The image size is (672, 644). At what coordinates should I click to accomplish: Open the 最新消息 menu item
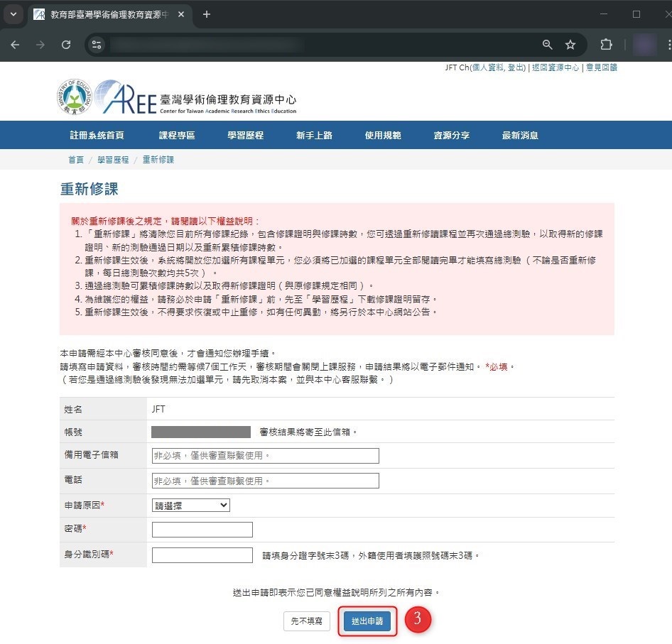tap(520, 136)
